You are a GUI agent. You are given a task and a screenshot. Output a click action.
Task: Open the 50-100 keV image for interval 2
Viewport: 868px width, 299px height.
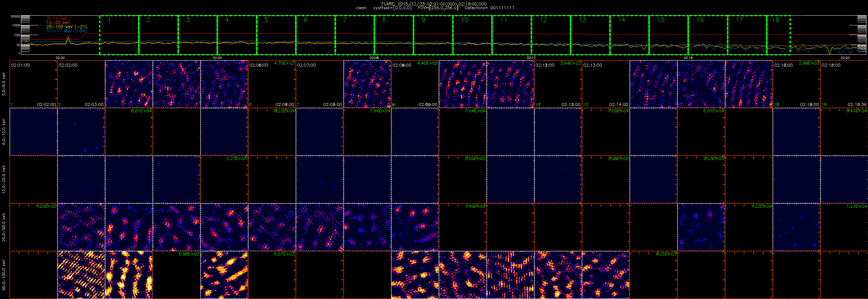tap(81, 275)
